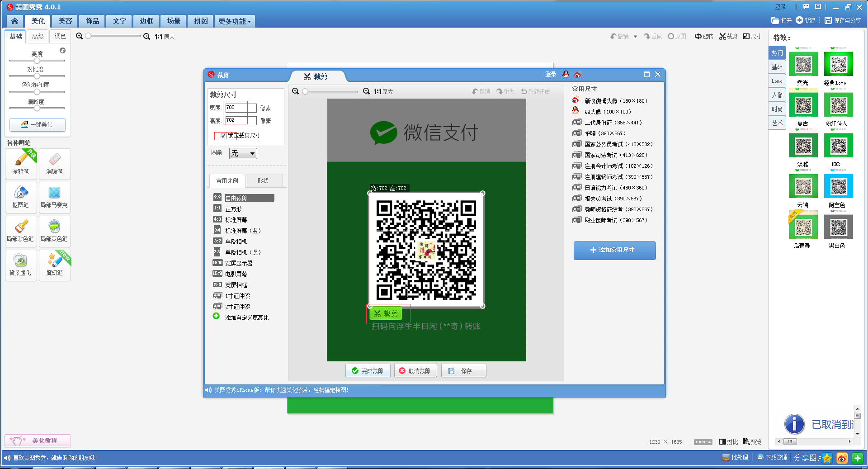Image resolution: width=868 pixels, height=469 pixels.
Task: Open 批处理 batch processing in status bar
Action: point(735,457)
